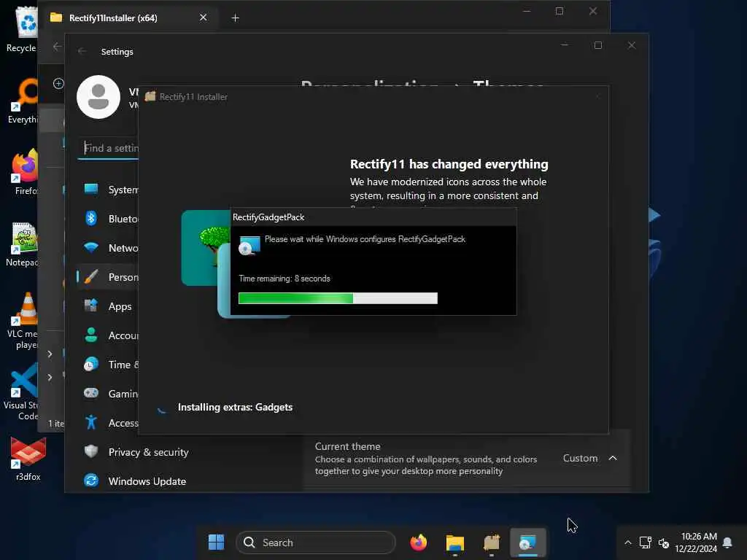747x560 pixels.
Task: Click the Custom theme value label
Action: pos(580,458)
